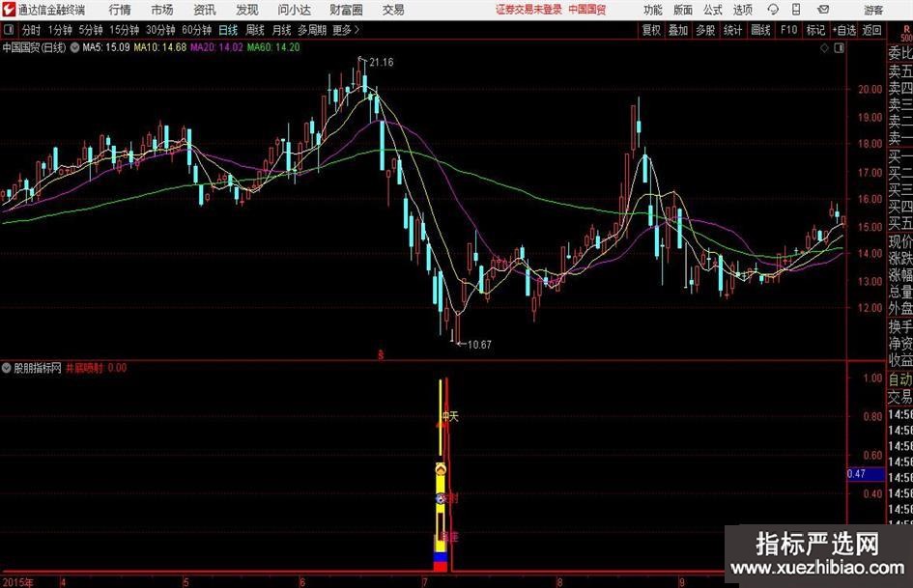Open the 股朋指标网 sub-indicator settings
This screenshot has height=588, width=913.
pyautogui.click(x=7, y=368)
